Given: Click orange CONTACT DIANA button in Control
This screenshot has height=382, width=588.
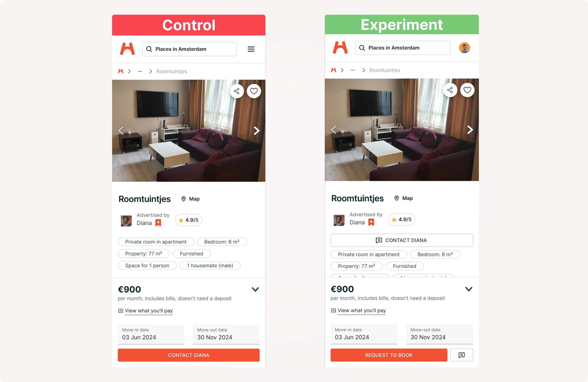Looking at the screenshot, I should [189, 355].
